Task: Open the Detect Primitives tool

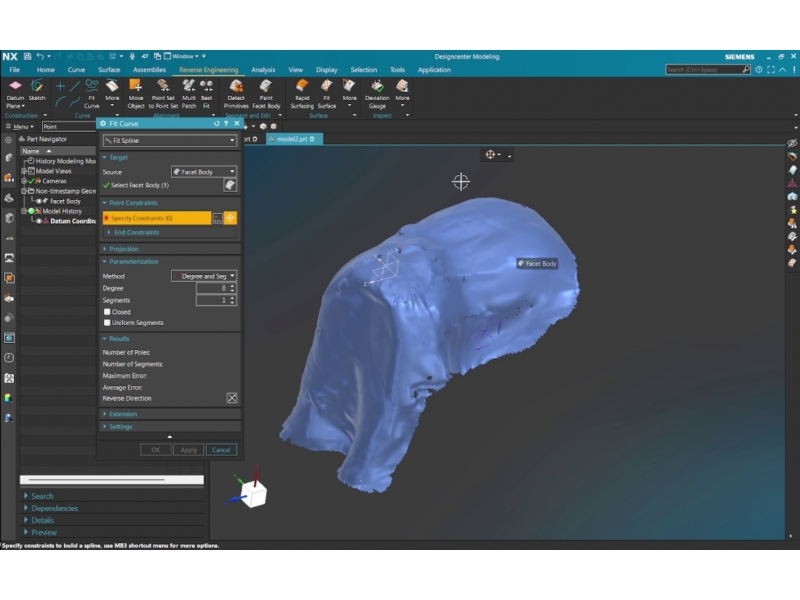Action: (237, 92)
